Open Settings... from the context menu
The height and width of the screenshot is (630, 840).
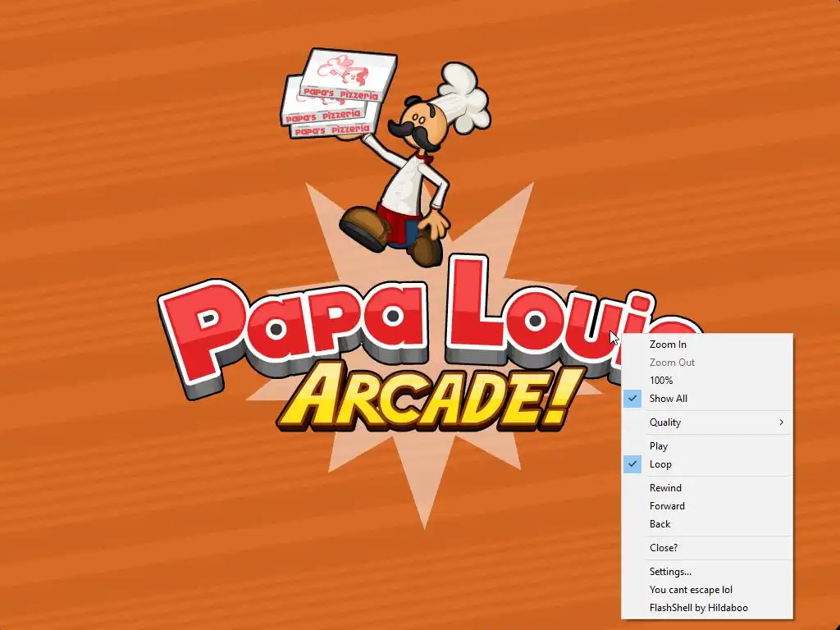706,571
